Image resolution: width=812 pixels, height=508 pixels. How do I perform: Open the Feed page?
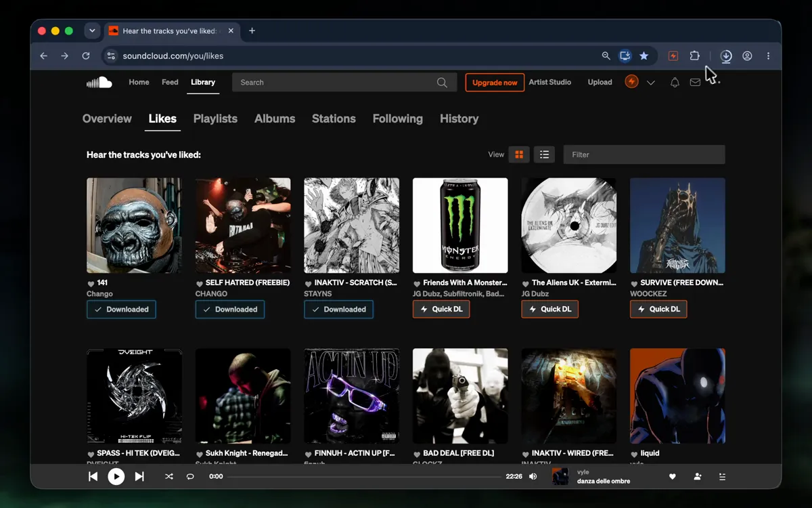coord(170,82)
